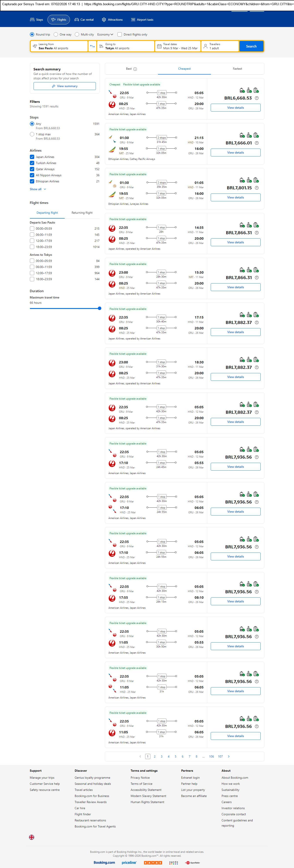The image size is (294, 868).
Task: Click the traveller person icon in Travellers field
Action: [x=205, y=46]
